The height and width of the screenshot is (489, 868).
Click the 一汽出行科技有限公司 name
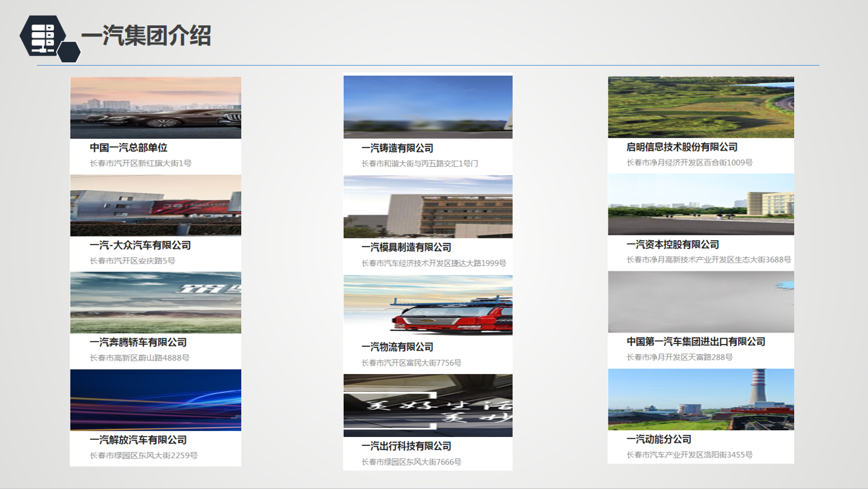(406, 446)
